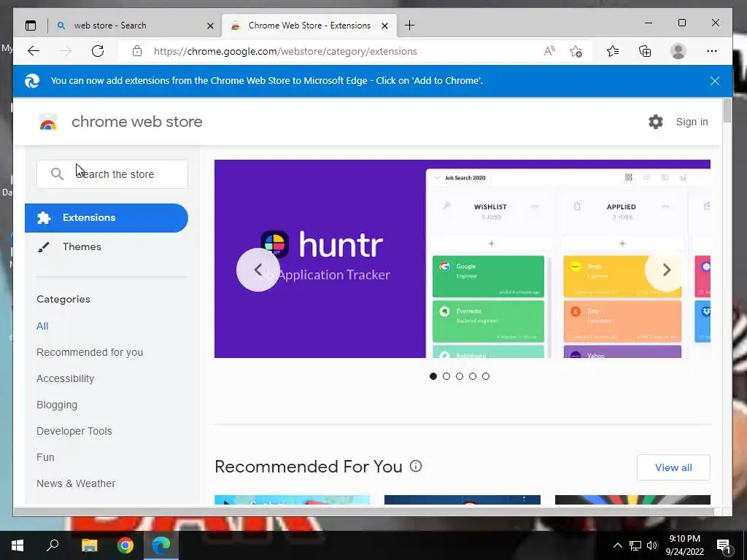
Task: Open Collections in the toolbar
Action: coord(645,51)
